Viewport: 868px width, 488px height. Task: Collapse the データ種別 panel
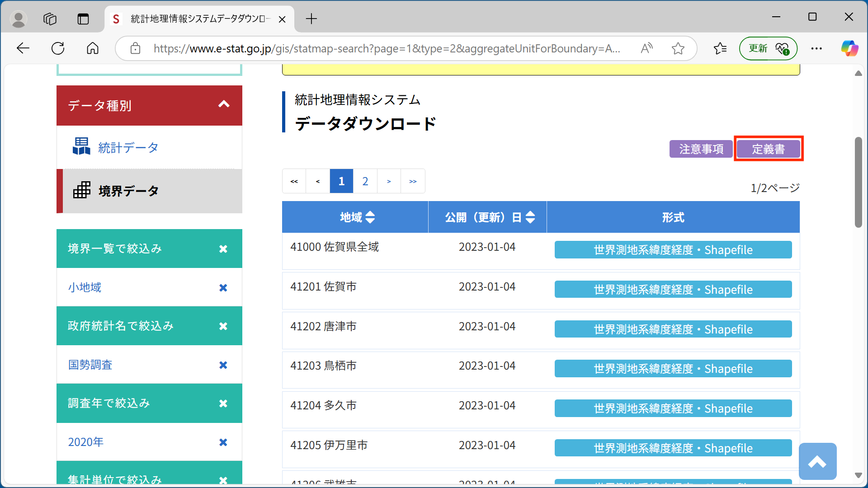[224, 105]
